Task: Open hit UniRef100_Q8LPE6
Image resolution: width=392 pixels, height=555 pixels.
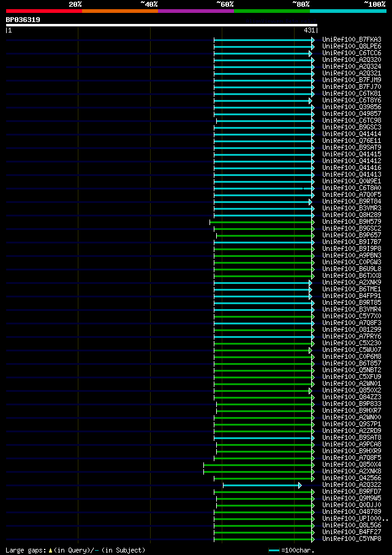Action: (352, 47)
